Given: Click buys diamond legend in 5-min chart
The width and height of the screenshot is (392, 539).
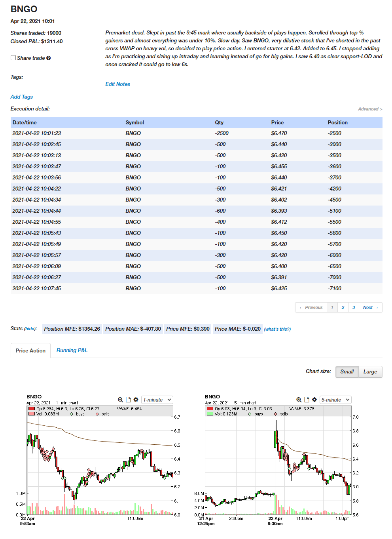Looking at the screenshot, I should (x=250, y=414).
